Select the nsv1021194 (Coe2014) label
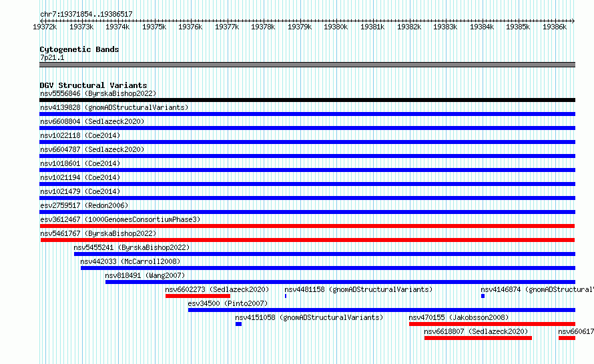594x364 pixels. click(x=80, y=177)
